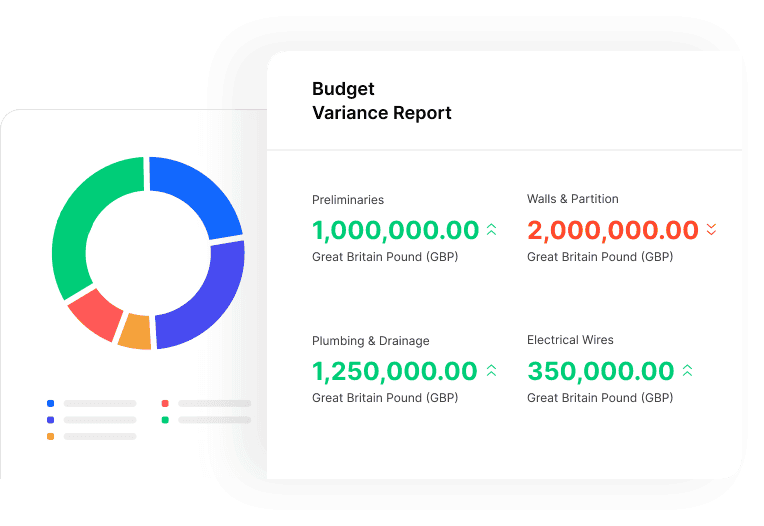Click the Preliminaries 1,000,000.00 amount
The image size is (764, 526).
[395, 230]
